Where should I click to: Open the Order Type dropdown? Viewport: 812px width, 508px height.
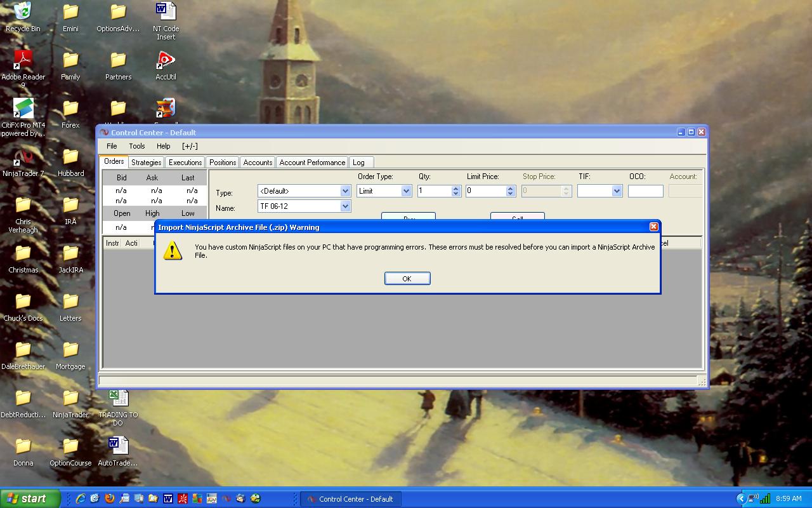click(x=406, y=191)
